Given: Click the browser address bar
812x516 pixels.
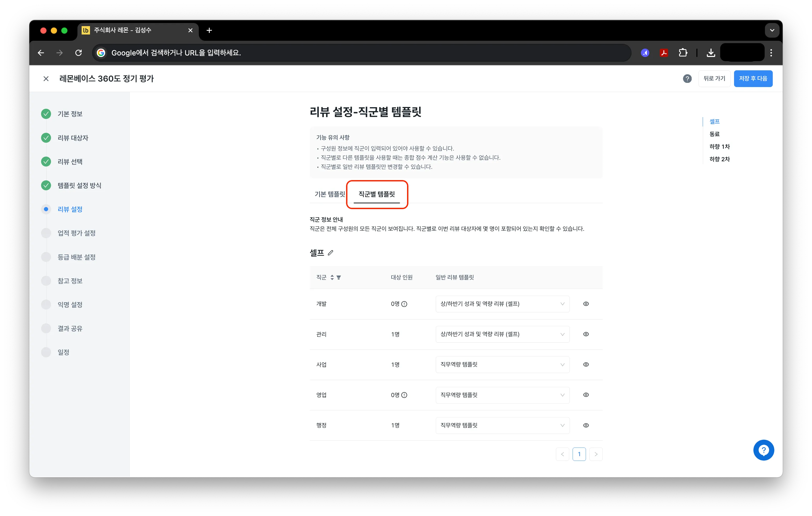Looking at the screenshot, I should 361,53.
